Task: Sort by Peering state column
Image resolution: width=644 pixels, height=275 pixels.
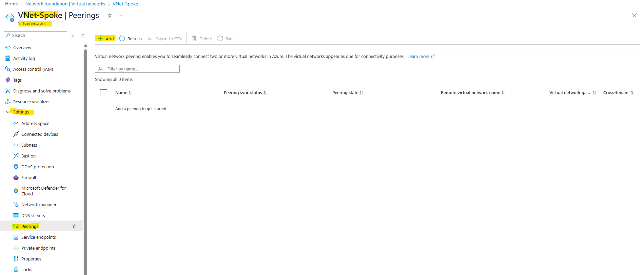Action: tap(348, 93)
